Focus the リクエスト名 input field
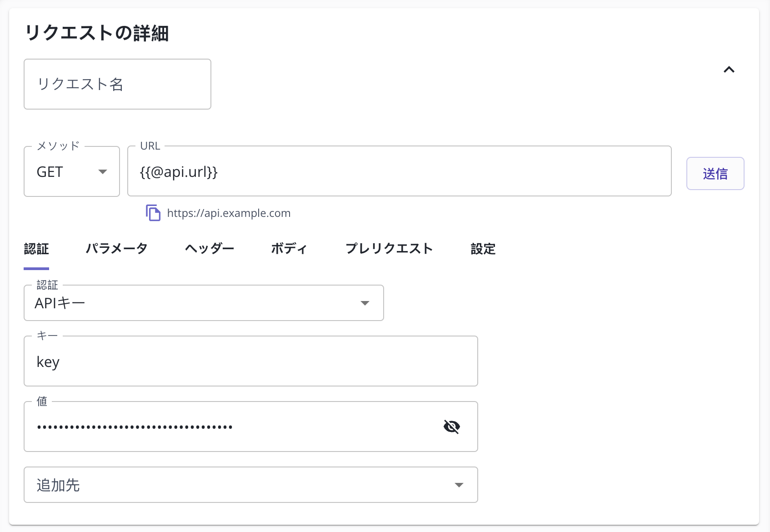Screen dimensions: 770x532 (117, 84)
